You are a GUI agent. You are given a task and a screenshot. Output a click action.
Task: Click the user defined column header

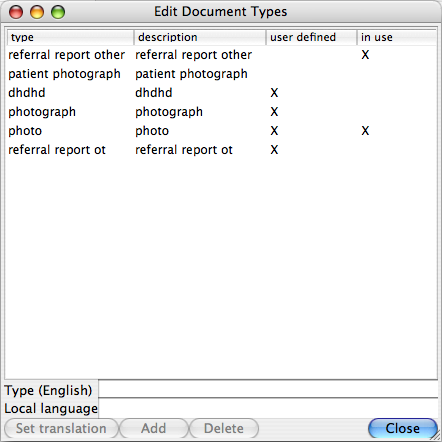coord(311,37)
